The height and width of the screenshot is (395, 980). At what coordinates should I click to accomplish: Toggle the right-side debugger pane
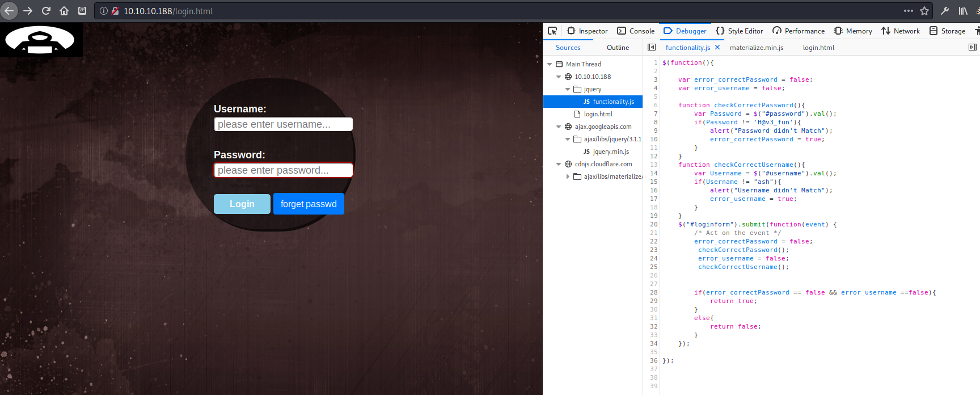[x=972, y=48]
